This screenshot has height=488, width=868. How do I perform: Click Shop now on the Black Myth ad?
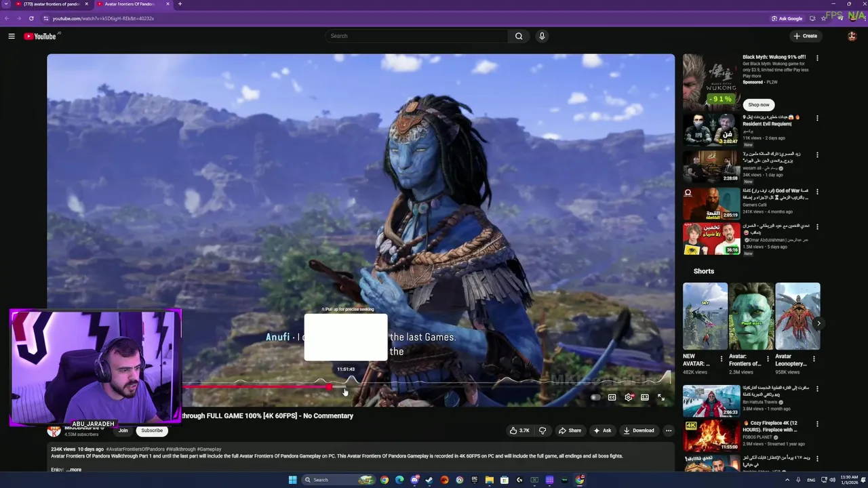point(759,104)
